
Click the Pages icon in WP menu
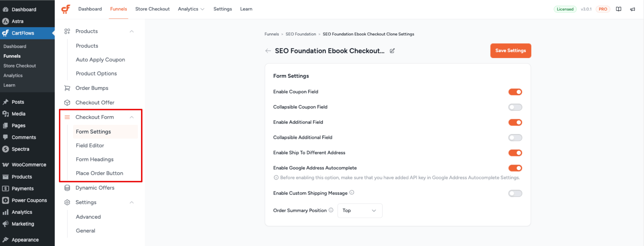pos(6,126)
